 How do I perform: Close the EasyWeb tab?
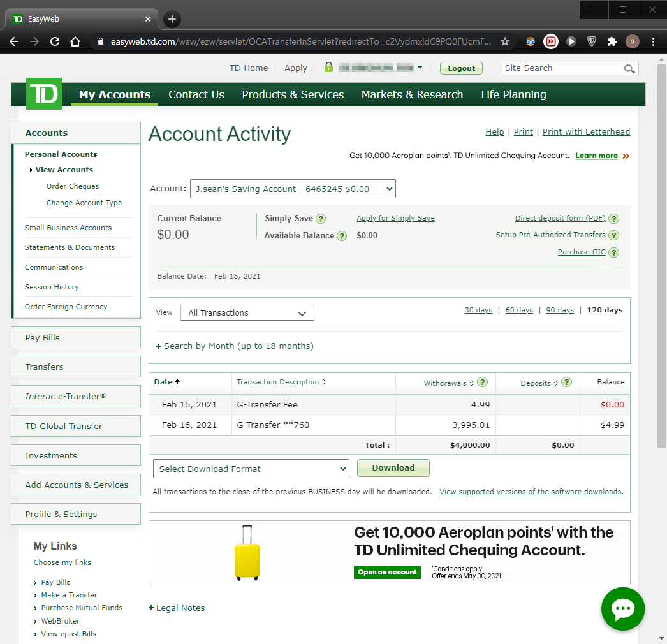tap(147, 19)
